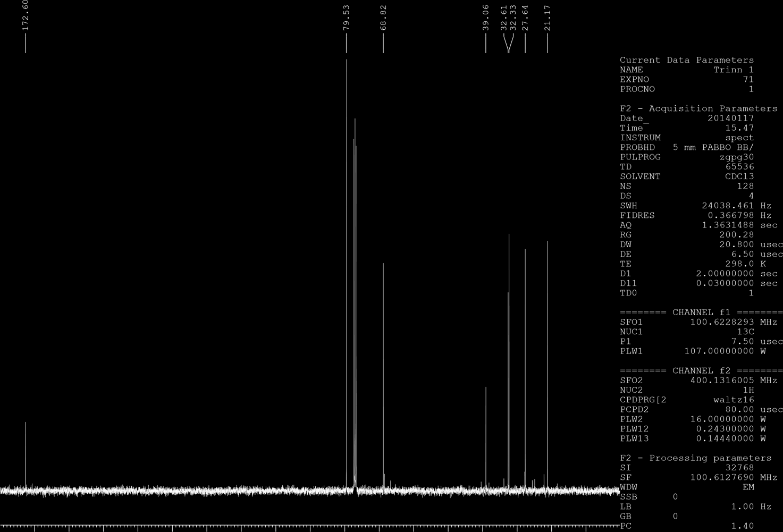This screenshot has width=783, height=532.
Task: Click the 68.82 peak label
Action: pyautogui.click(x=383, y=18)
